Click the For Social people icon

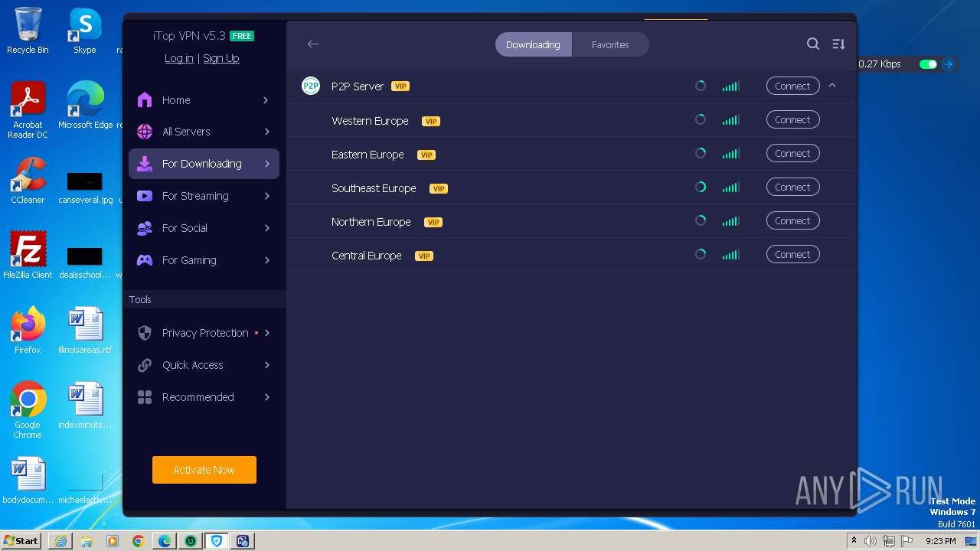[x=145, y=228]
